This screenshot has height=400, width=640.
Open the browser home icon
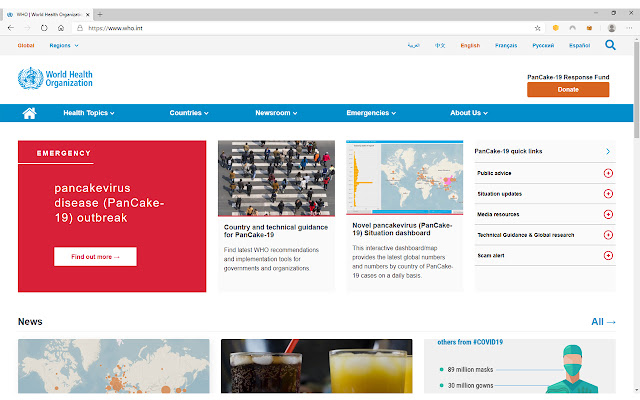pos(61,28)
